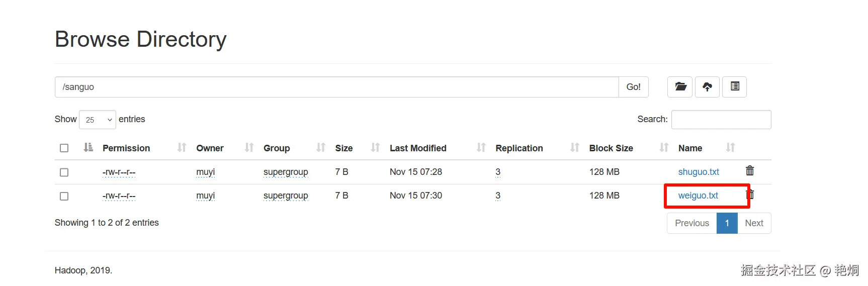Click the Search input field
The width and height of the screenshot is (868, 286).
[721, 120]
